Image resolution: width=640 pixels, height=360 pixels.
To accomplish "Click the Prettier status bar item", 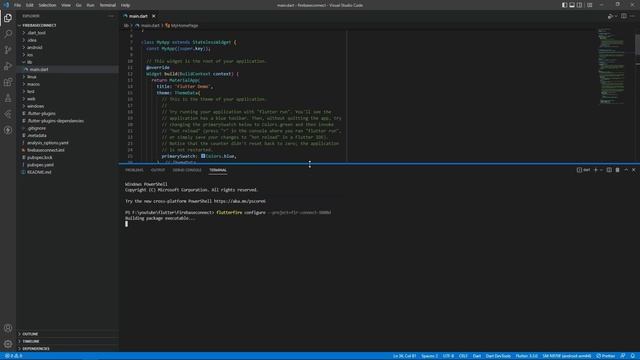I will click(606, 356).
